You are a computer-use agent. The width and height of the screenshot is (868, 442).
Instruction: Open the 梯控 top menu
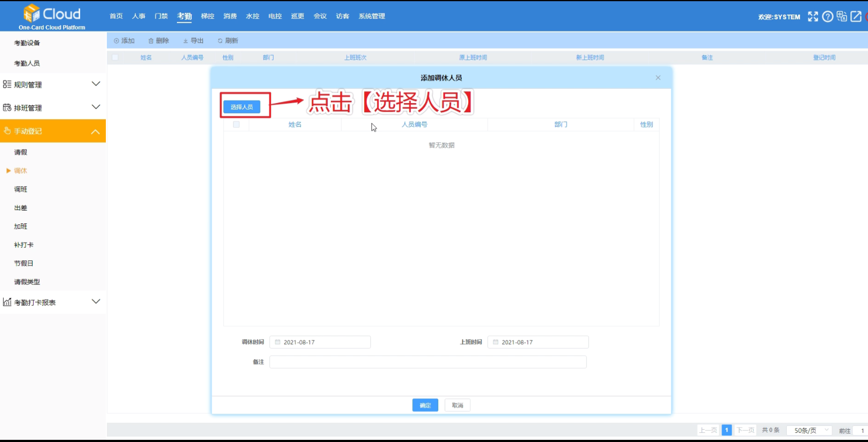(207, 16)
